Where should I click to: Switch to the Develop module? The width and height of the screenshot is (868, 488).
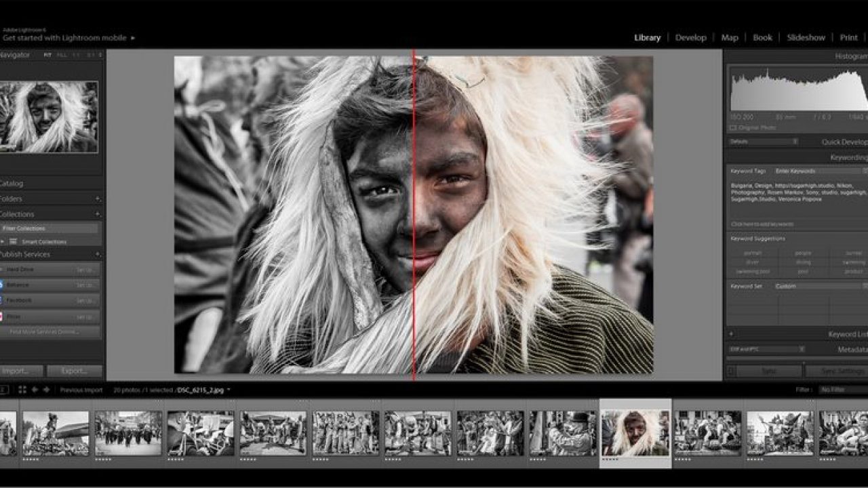(690, 38)
